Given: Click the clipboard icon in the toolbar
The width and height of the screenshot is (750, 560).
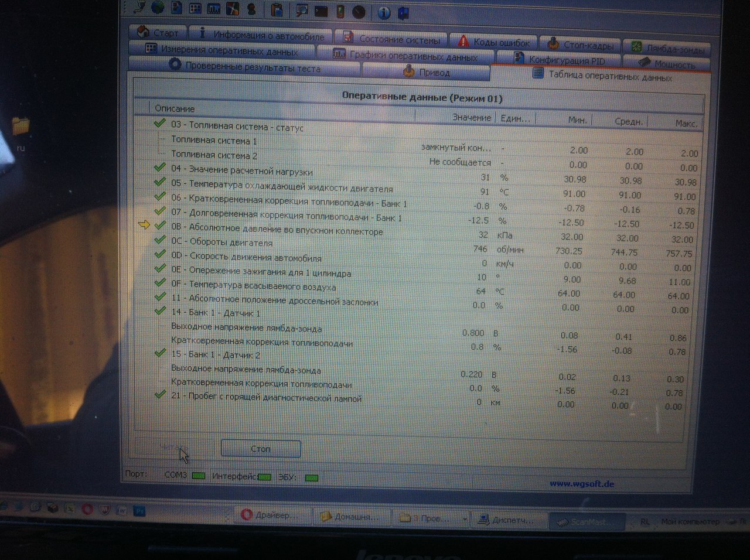Looking at the screenshot, I should (277, 9).
